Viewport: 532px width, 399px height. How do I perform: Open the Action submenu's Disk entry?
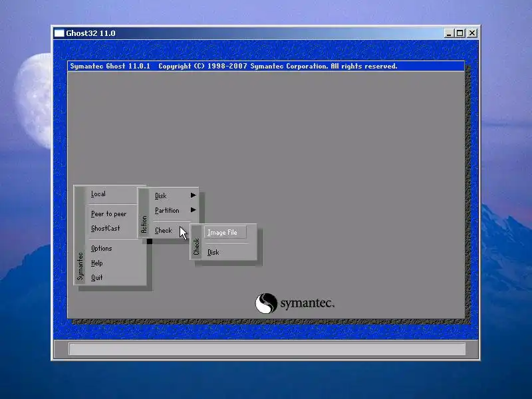pyautogui.click(x=160, y=196)
